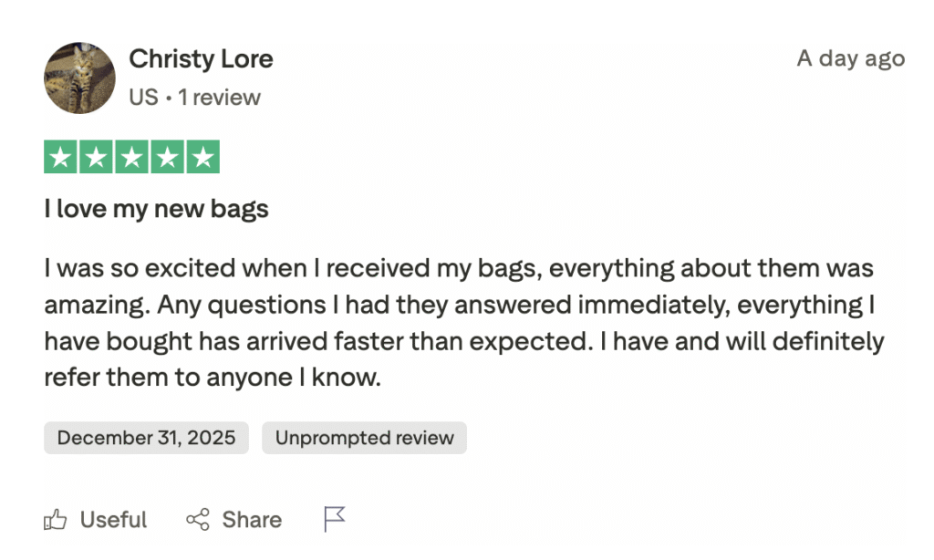Click the Share network icon

(198, 521)
